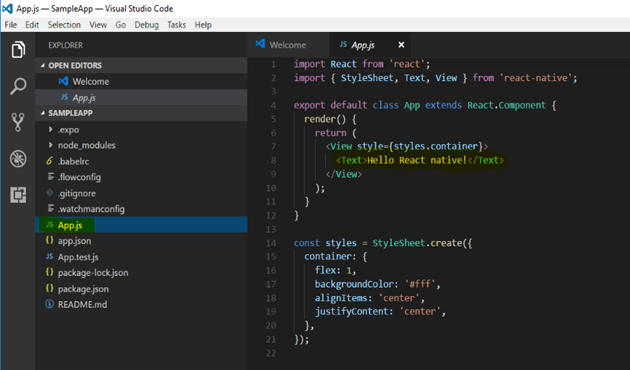Open the Source Control view icon
Viewport: 630px width, 370px height.
coord(18,122)
